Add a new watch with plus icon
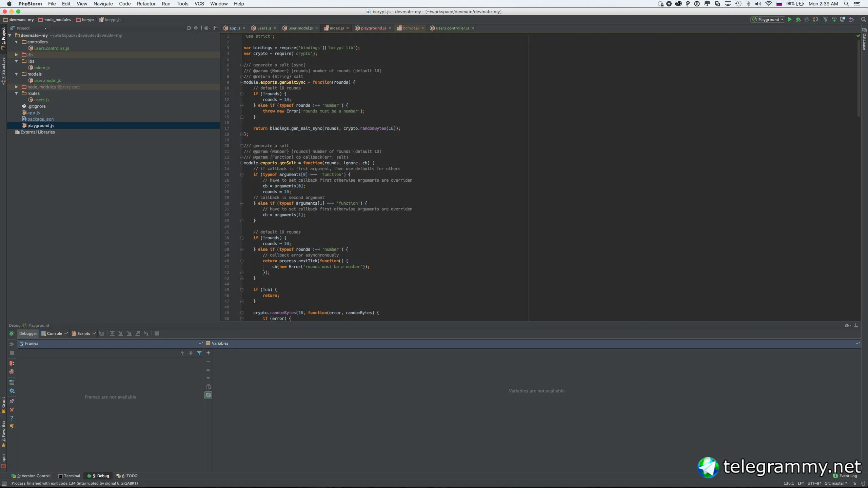This screenshot has height=488, width=868. coord(208,353)
